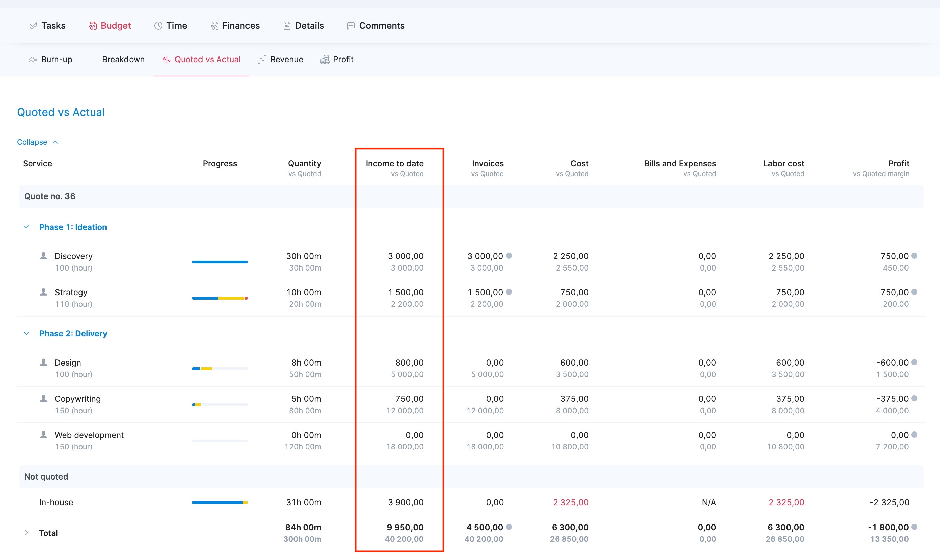This screenshot has width=940, height=560.
Task: Click the info dot beside Discovery profit 750,00
Action: (914, 255)
